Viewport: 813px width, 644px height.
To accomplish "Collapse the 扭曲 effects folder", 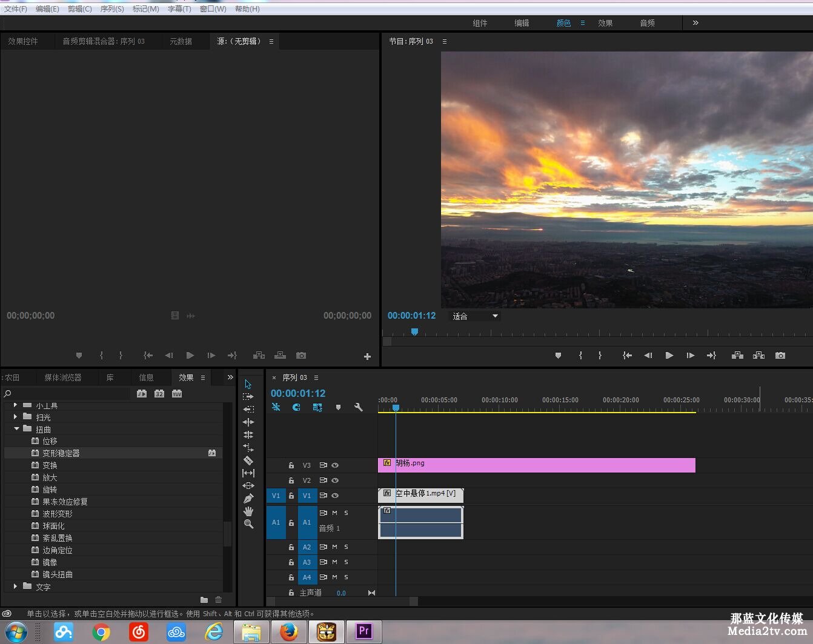I will [16, 429].
